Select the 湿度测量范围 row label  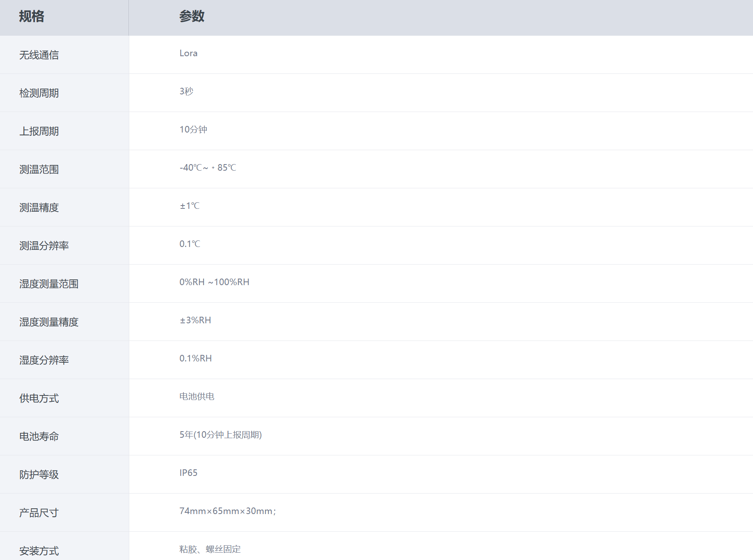(49, 284)
